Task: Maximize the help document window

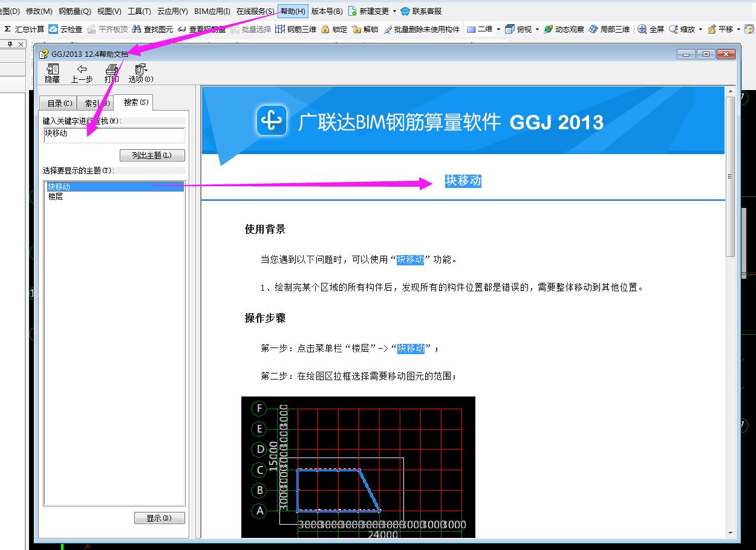Action: [706, 54]
